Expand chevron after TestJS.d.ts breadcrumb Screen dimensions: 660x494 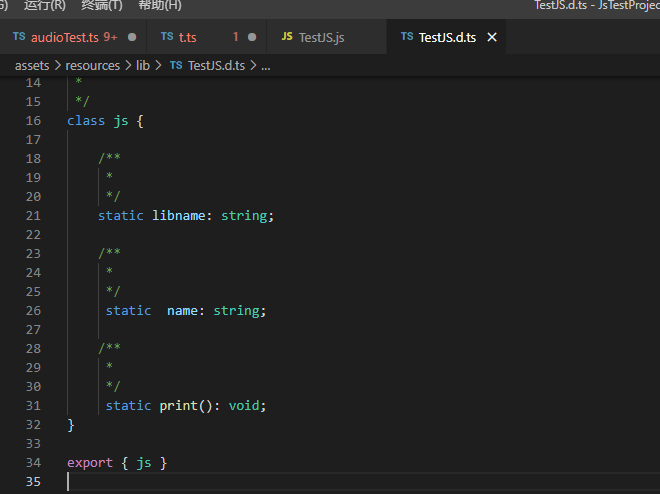(253, 66)
